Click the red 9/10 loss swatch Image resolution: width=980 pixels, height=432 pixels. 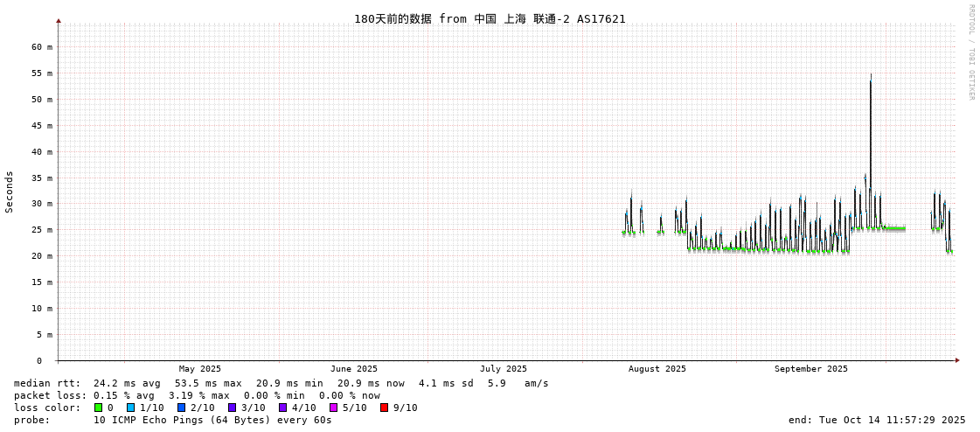point(384,408)
